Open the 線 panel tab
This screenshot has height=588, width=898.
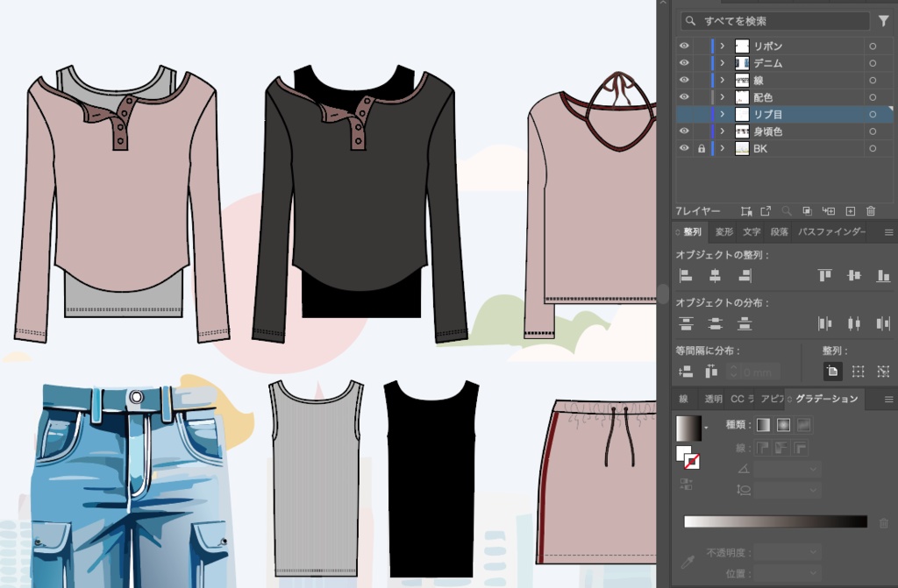[683, 399]
